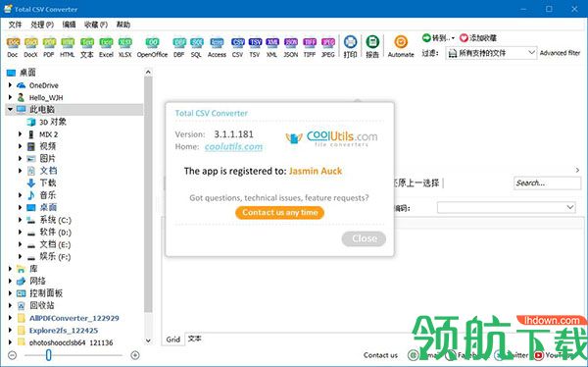
Task: Choose the TSV conversion icon
Action: coord(255,42)
